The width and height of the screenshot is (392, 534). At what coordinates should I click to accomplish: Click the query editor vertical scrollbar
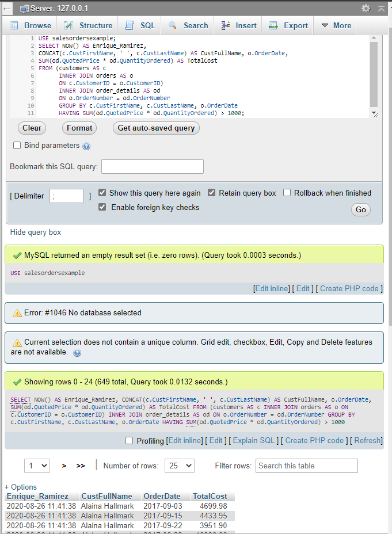tap(374, 75)
